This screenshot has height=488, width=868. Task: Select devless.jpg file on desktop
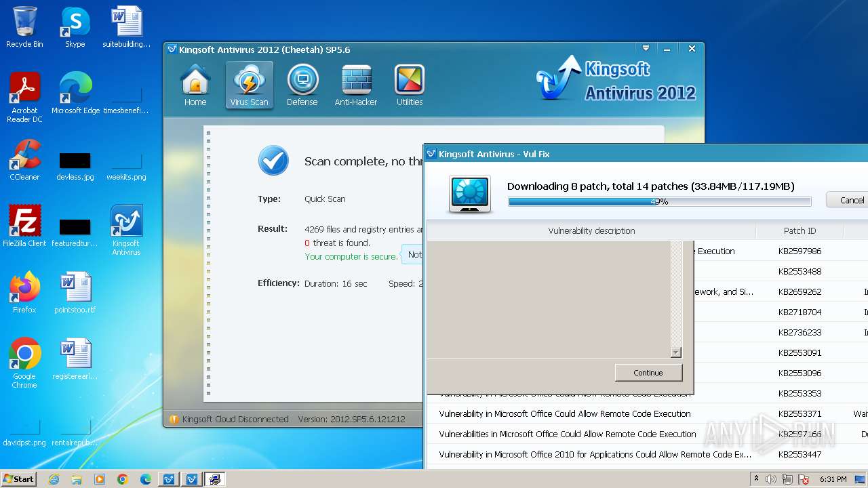point(75,167)
